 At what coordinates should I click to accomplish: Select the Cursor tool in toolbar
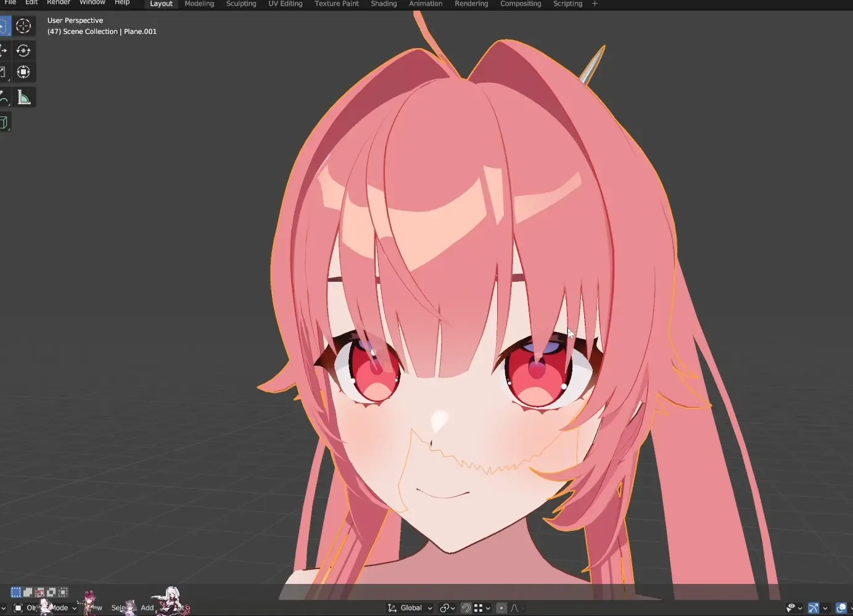coord(23,26)
